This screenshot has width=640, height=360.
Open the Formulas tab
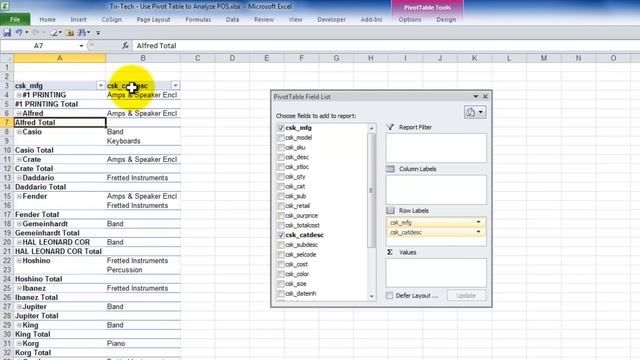click(198, 20)
